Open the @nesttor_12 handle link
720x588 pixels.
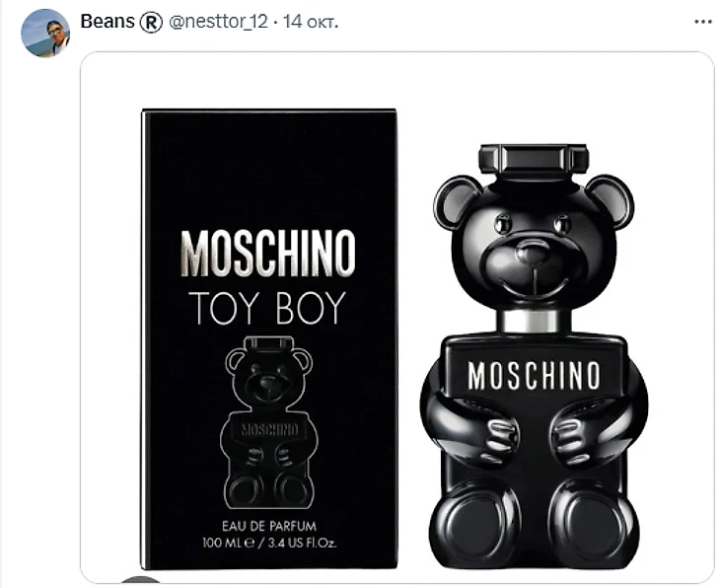pyautogui.click(x=217, y=22)
